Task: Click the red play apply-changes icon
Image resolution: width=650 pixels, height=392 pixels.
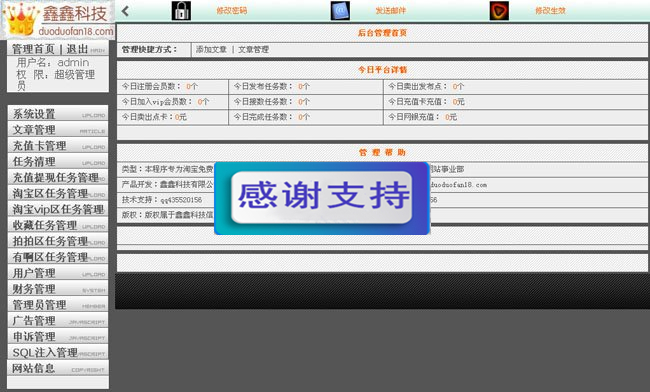Action: tap(499, 11)
